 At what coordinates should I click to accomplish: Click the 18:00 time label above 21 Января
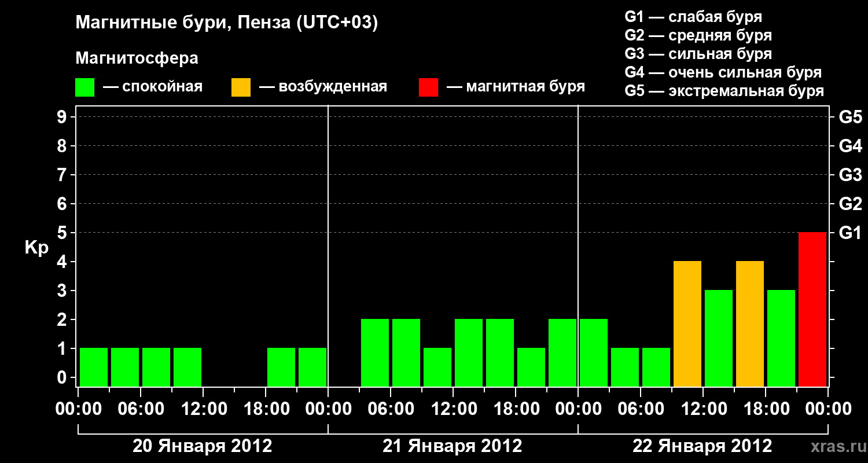(516, 409)
